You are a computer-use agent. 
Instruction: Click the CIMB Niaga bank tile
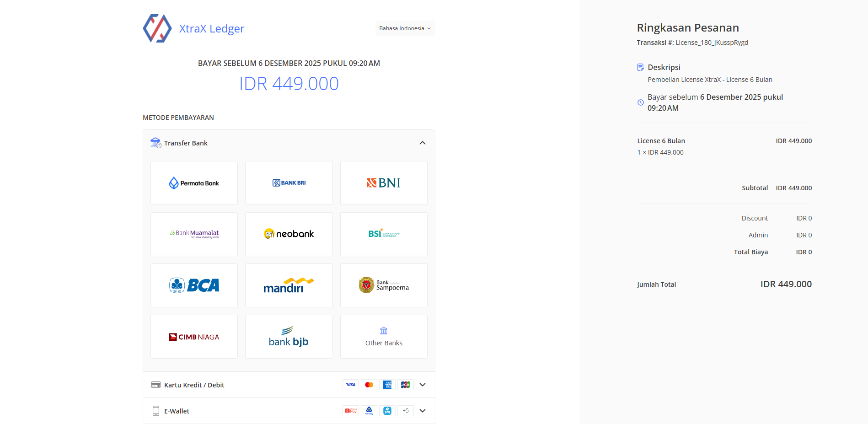point(194,337)
